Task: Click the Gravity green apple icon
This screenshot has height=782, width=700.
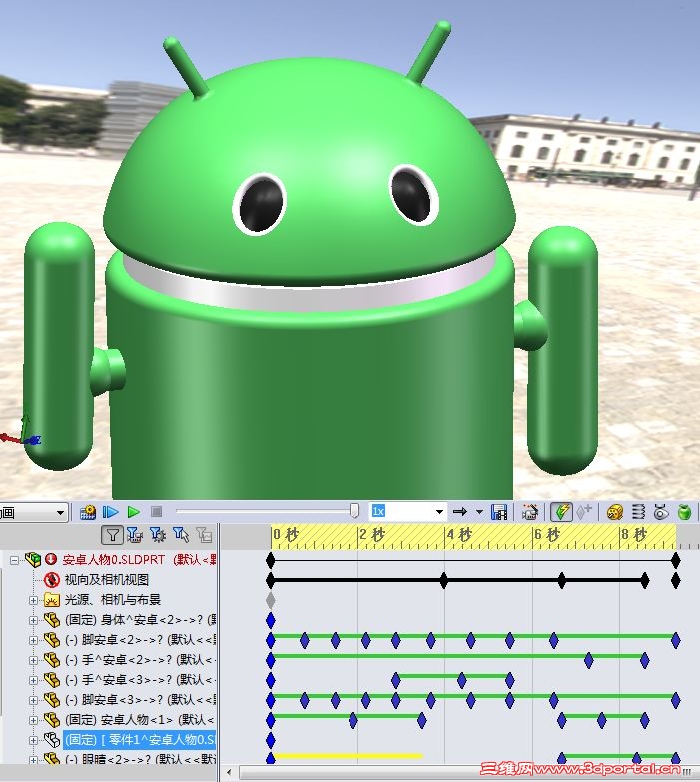Action: coord(685,512)
